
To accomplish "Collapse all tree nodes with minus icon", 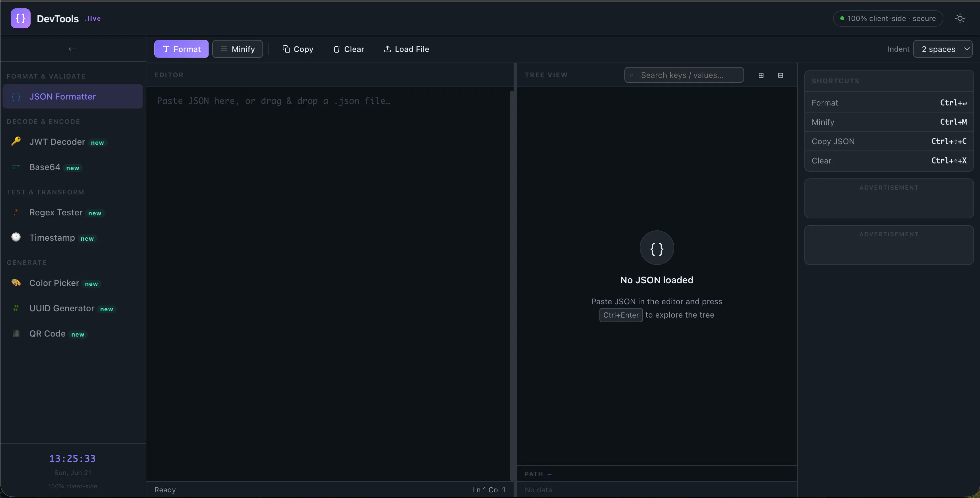I will click(781, 75).
